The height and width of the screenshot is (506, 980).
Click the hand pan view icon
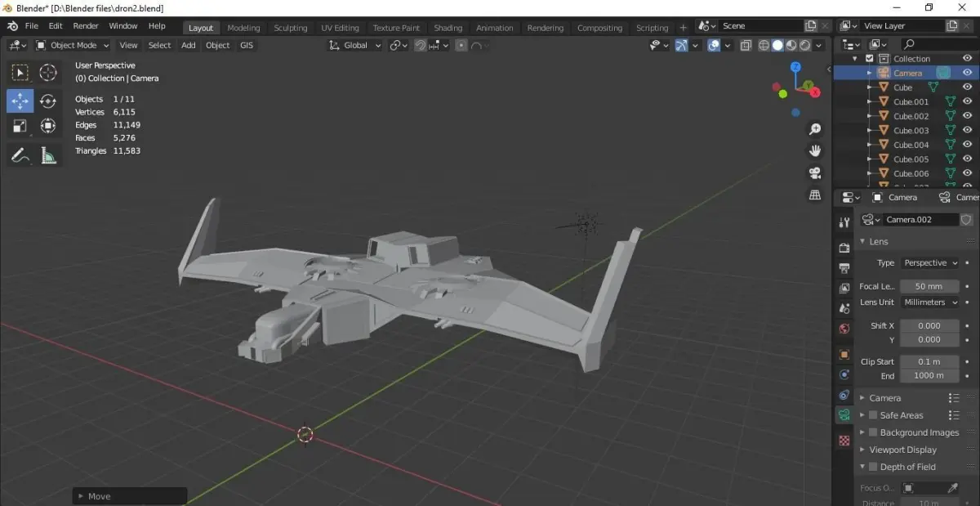pos(814,151)
